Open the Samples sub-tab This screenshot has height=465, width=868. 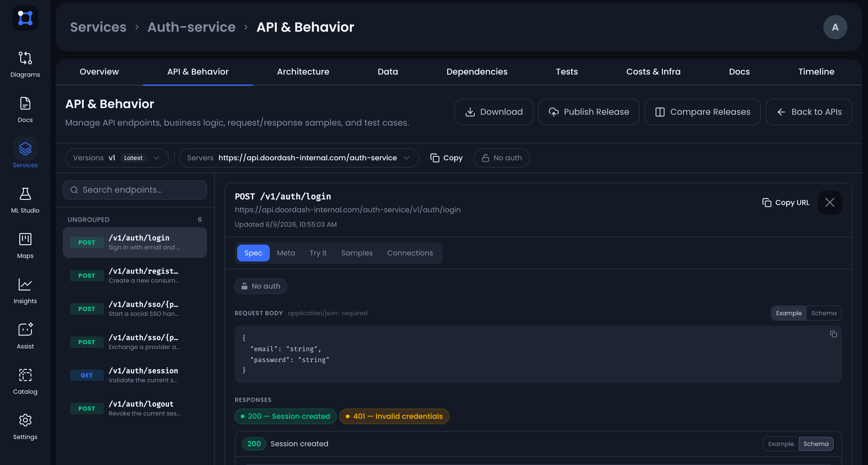click(x=356, y=253)
